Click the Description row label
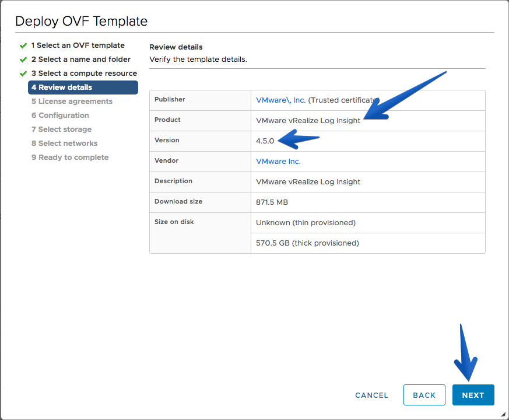The width and height of the screenshot is (509, 420). coord(173,181)
